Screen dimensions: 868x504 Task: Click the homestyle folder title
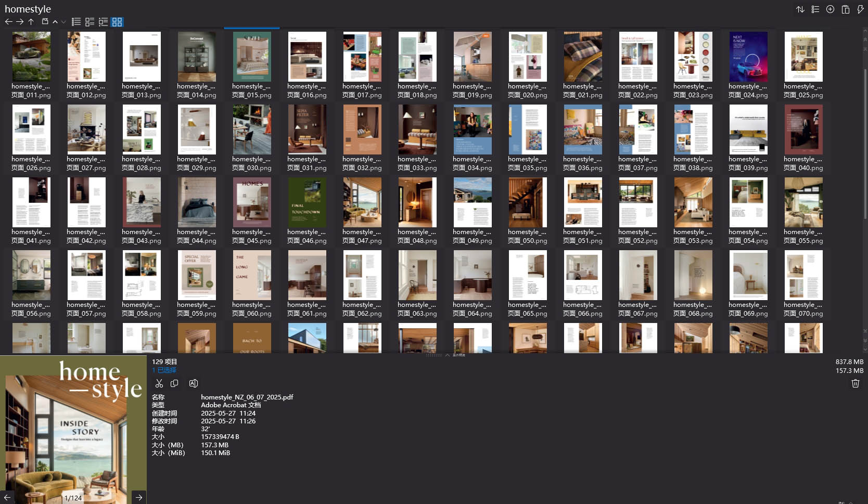28,9
